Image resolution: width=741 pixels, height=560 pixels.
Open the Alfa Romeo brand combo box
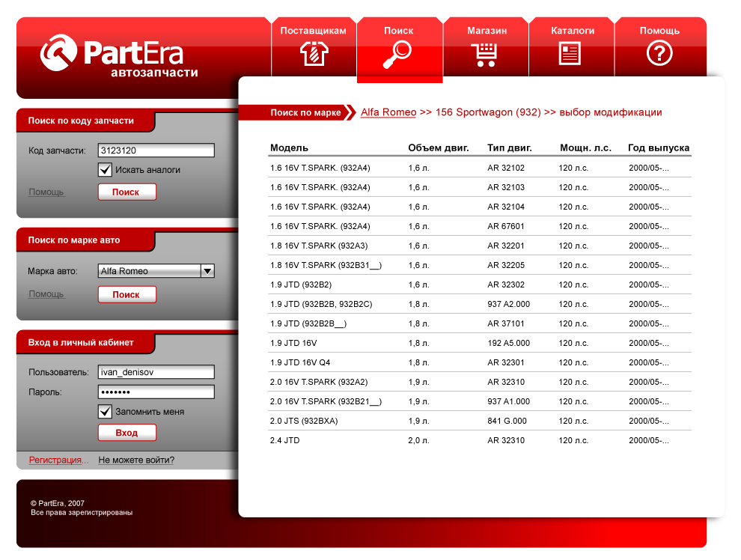pyautogui.click(x=149, y=271)
